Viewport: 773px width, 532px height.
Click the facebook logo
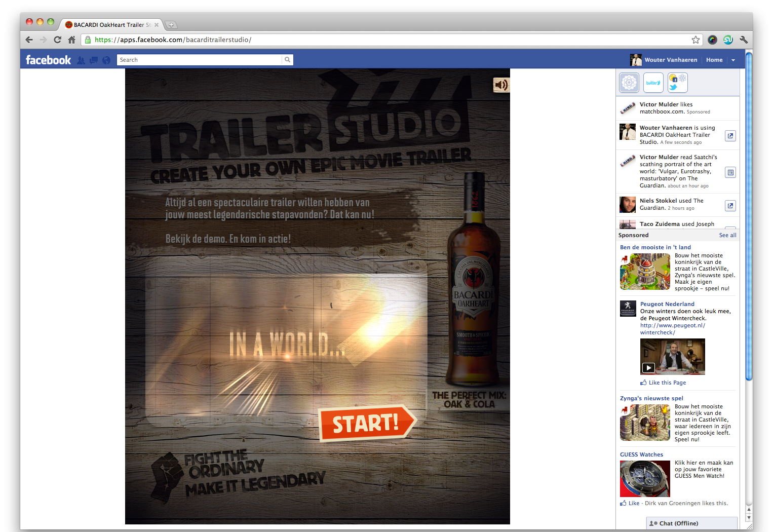pos(48,60)
